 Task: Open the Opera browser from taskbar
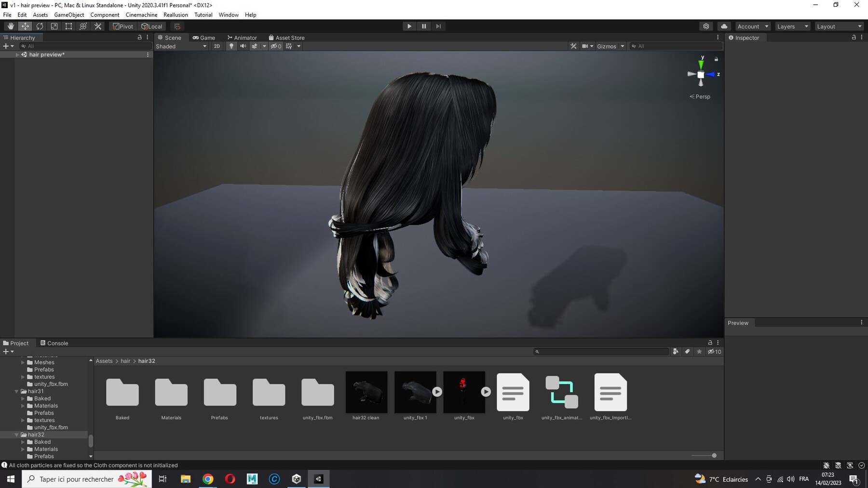click(x=230, y=479)
